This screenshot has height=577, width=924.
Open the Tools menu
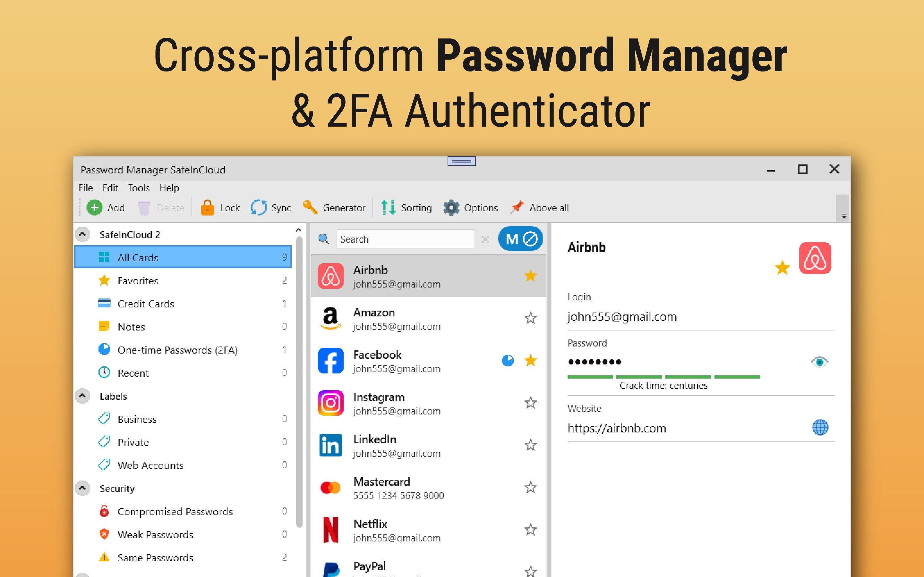point(139,188)
